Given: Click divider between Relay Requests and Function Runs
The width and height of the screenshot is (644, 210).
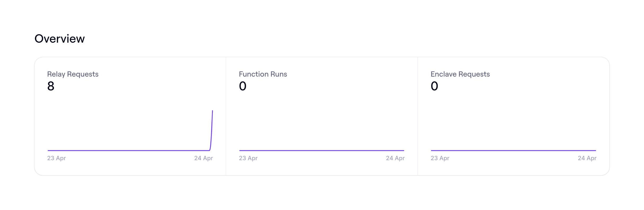Looking at the screenshot, I should coord(226,116).
